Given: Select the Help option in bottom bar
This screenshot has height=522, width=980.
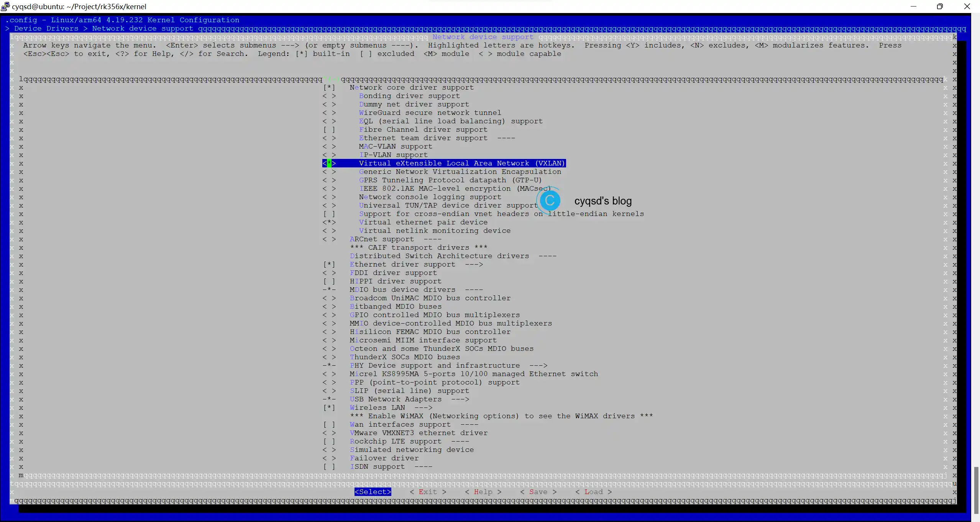Looking at the screenshot, I should [x=482, y=492].
